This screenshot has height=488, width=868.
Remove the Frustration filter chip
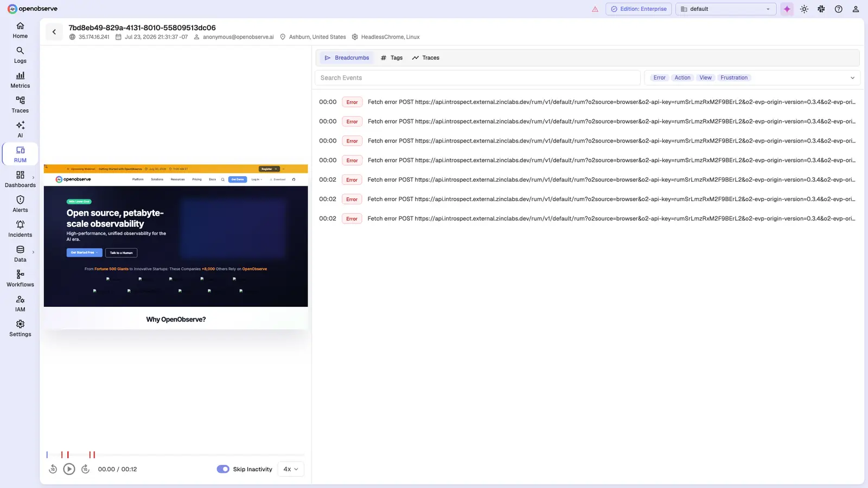point(734,78)
